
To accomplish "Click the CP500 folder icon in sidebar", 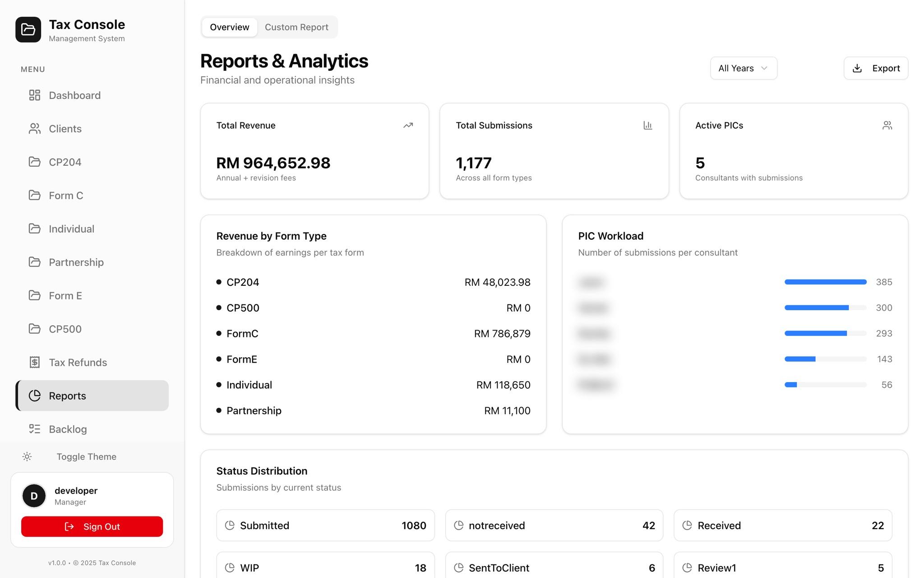I will pos(35,329).
